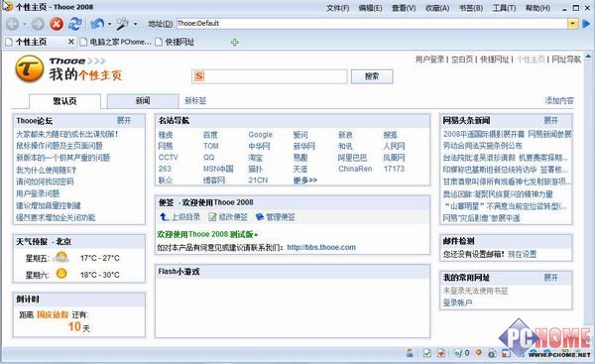Open the Google link in 名站导航
595x364 pixels.
(x=260, y=135)
